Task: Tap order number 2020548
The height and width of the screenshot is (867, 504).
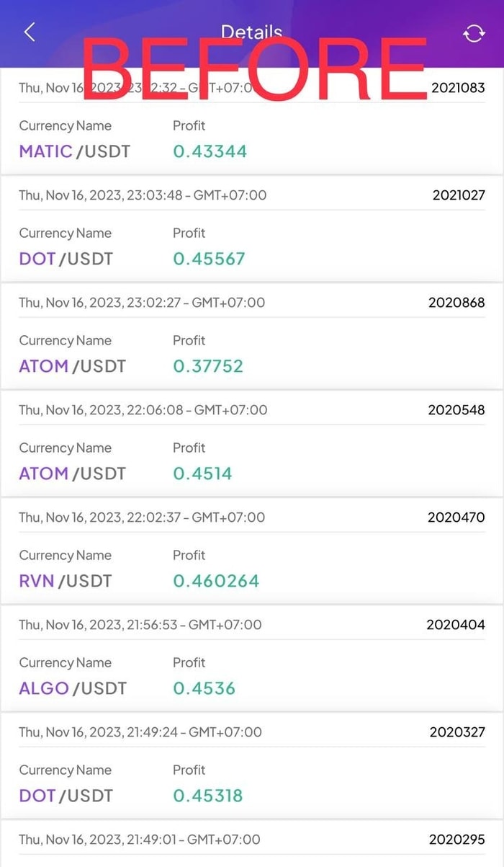Action: coord(456,409)
